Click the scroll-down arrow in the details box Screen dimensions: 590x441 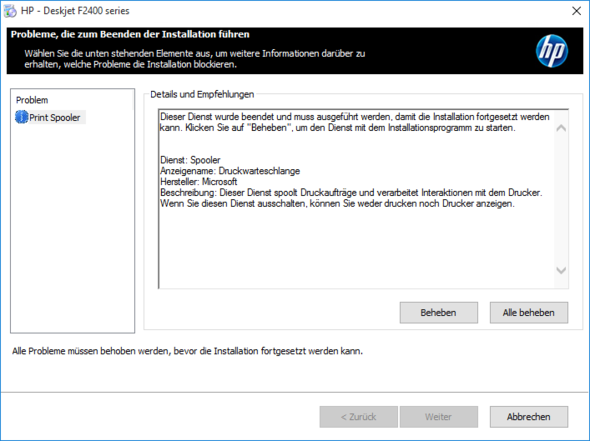click(x=561, y=271)
